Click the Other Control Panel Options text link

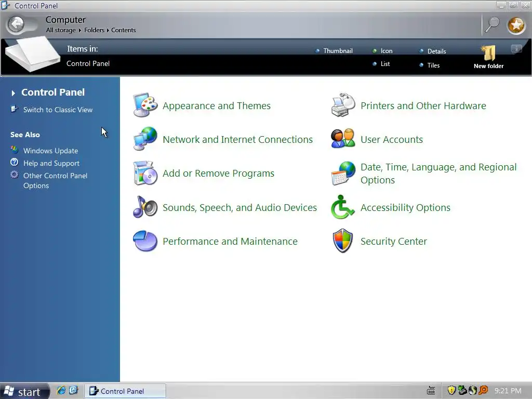click(x=55, y=180)
